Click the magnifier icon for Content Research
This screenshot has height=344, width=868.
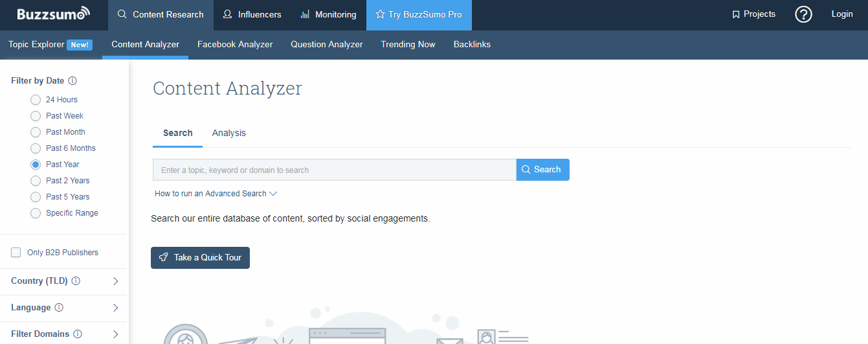[x=122, y=14]
